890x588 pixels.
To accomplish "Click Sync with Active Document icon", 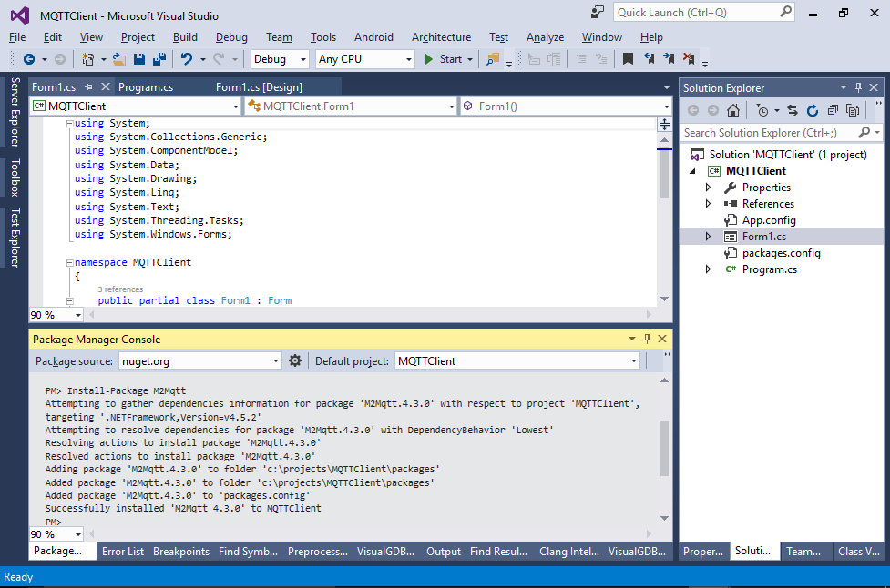I will (x=793, y=110).
